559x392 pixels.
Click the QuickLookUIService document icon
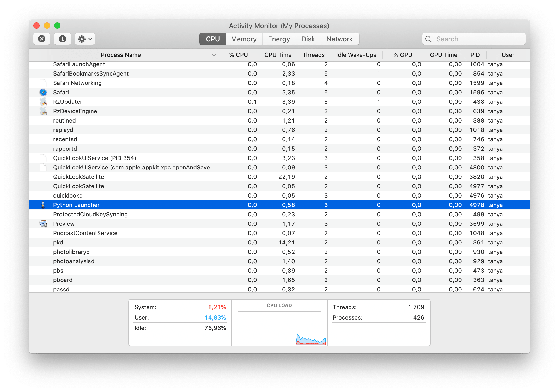point(43,158)
